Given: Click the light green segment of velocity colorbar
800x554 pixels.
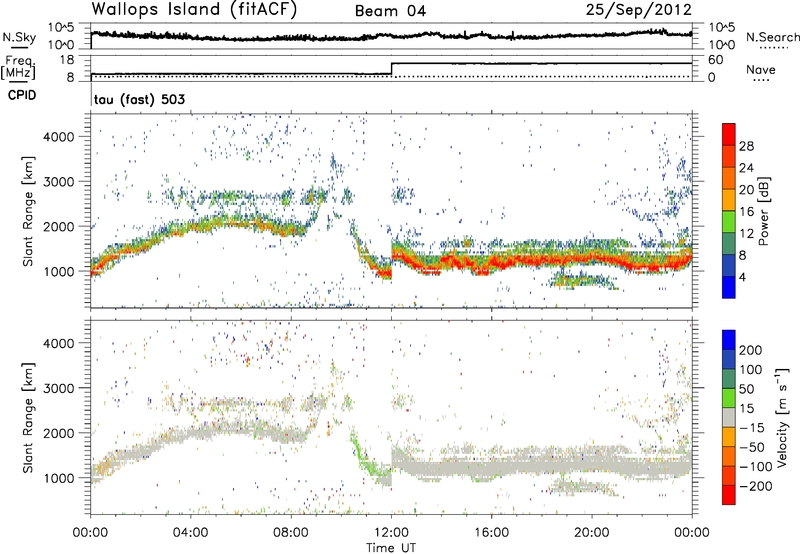Looking at the screenshot, I should coord(729,398).
